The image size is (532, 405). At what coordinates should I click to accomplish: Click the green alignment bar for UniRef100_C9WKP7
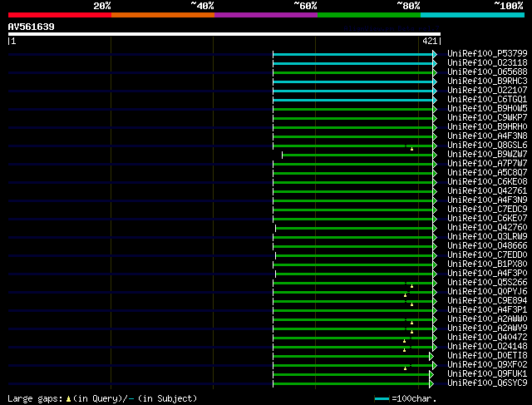pos(352,118)
